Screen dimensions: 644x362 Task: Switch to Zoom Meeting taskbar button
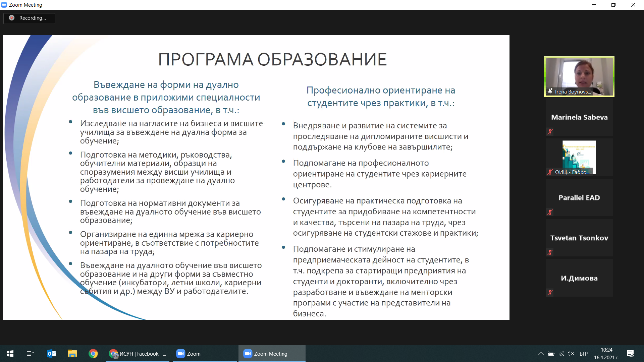272,354
